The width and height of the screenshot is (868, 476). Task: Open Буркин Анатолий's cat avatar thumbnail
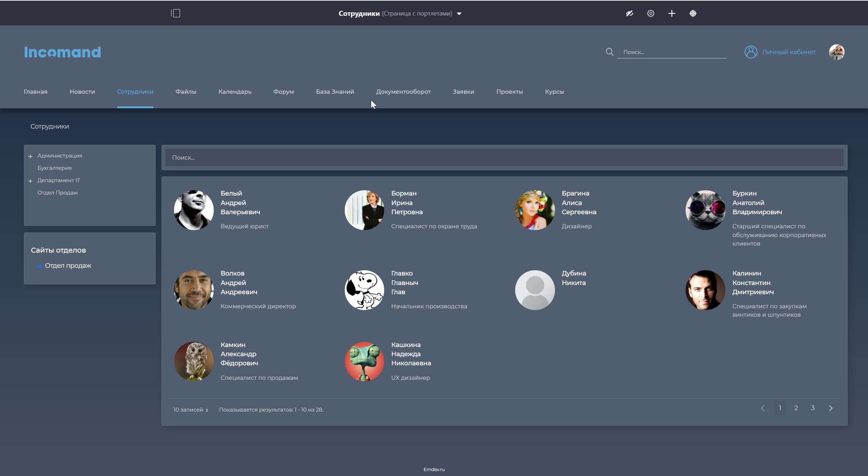[705, 210]
